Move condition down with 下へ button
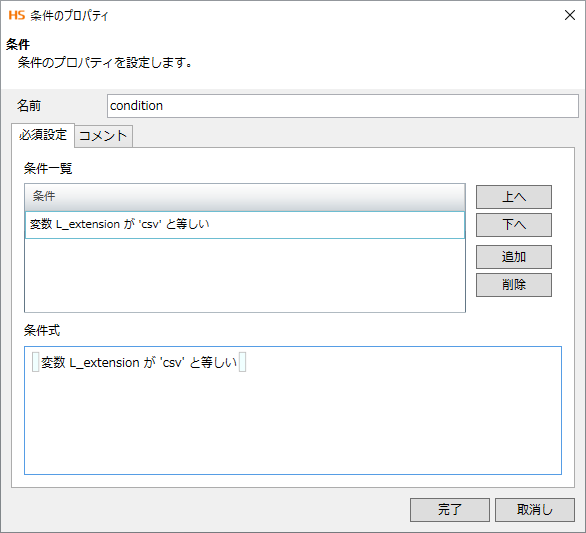 (513, 225)
